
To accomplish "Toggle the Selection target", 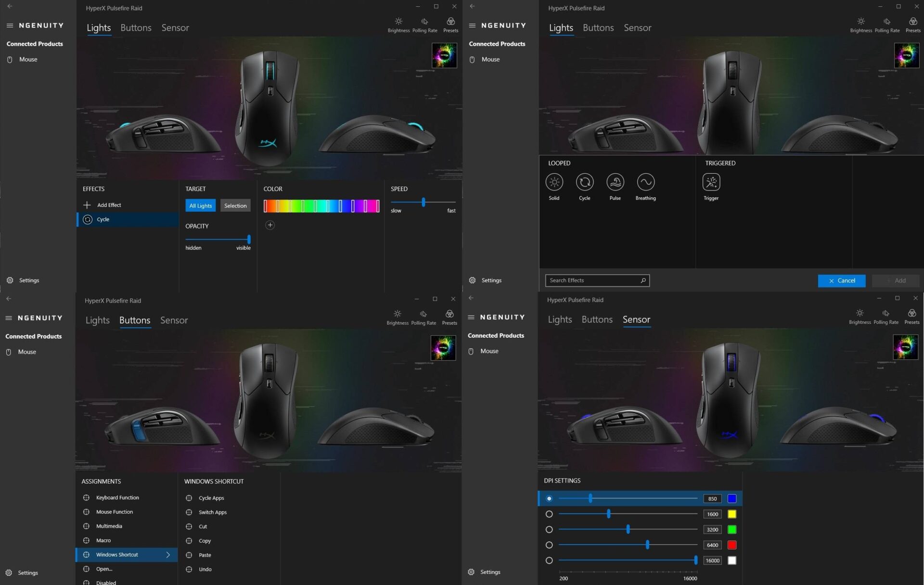I will 235,205.
